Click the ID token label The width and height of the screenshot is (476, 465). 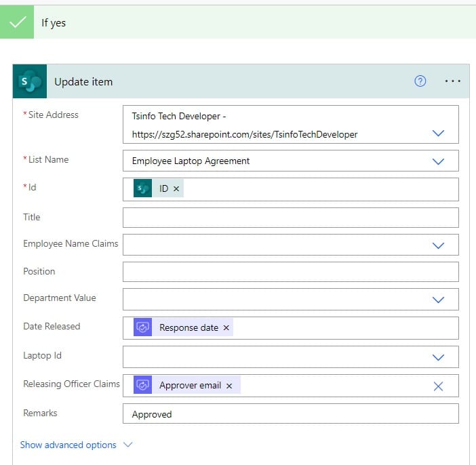[163, 188]
